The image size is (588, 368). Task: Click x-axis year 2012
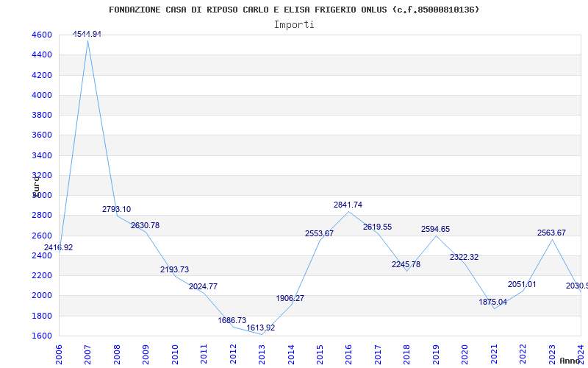point(233,355)
